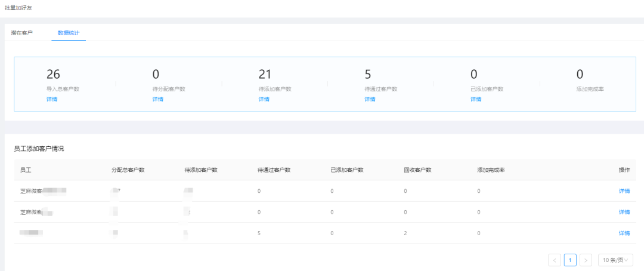This screenshot has width=644, height=271.
Task: Open 详情 for the second 芝麻微客 employee row
Action: point(624,212)
